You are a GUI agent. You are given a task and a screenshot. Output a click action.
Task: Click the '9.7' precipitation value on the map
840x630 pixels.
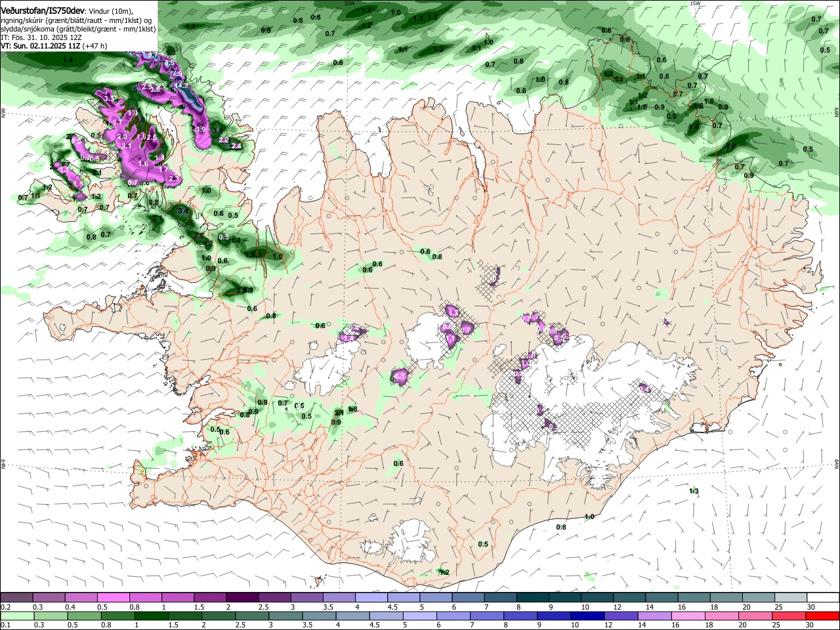coord(152,55)
